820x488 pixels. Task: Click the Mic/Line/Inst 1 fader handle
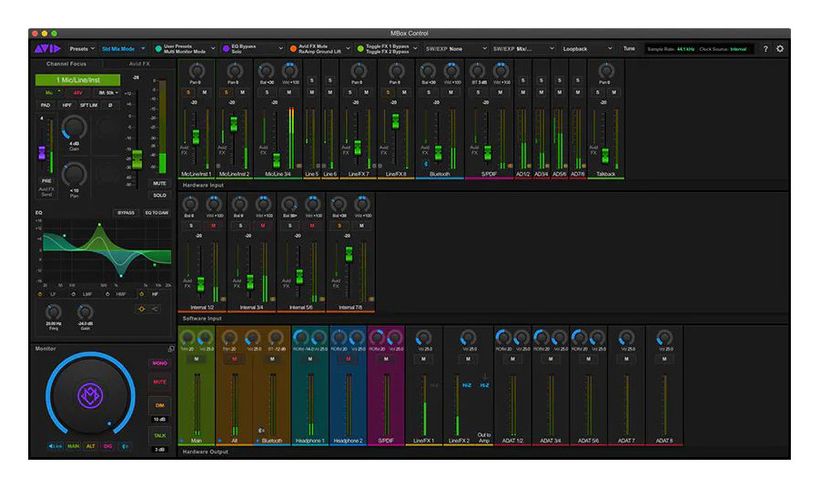click(196, 137)
